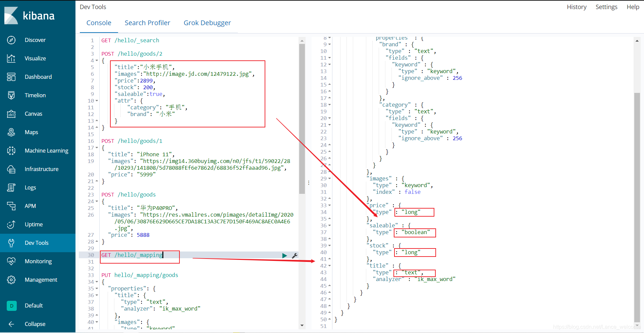The height and width of the screenshot is (333, 644).
Task: Open the Dashboard panel
Action: [x=38, y=76]
